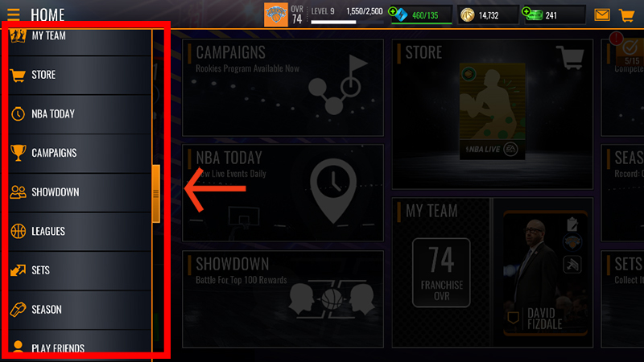Open Leagues from the side menu
This screenshot has height=362, width=644.
click(80, 232)
